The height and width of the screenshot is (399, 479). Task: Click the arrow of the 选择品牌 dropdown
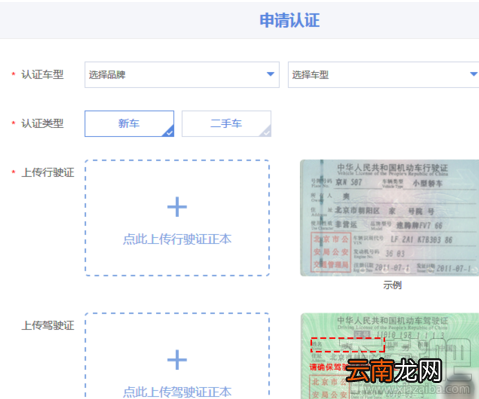(270, 74)
